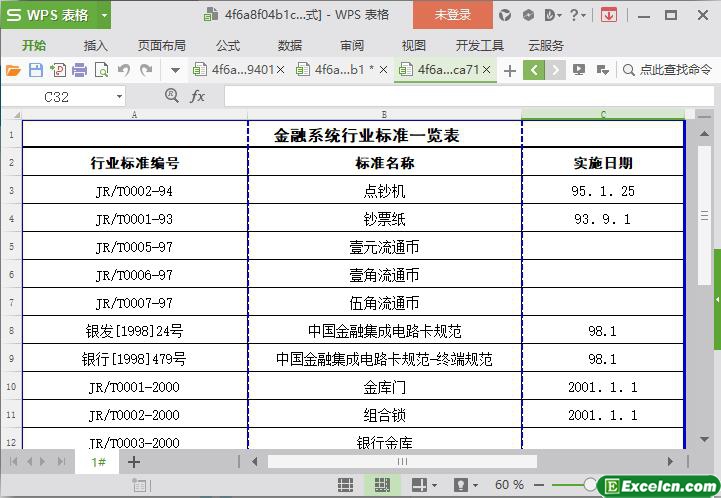The image size is (721, 498).
Task: Open the help question mark dropdown
Action: pyautogui.click(x=577, y=15)
